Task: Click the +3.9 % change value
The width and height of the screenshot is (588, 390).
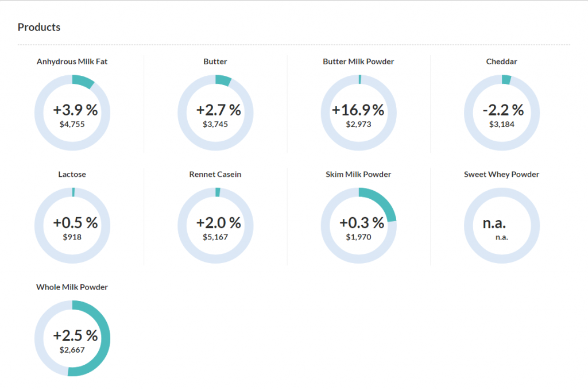Action: click(x=75, y=110)
